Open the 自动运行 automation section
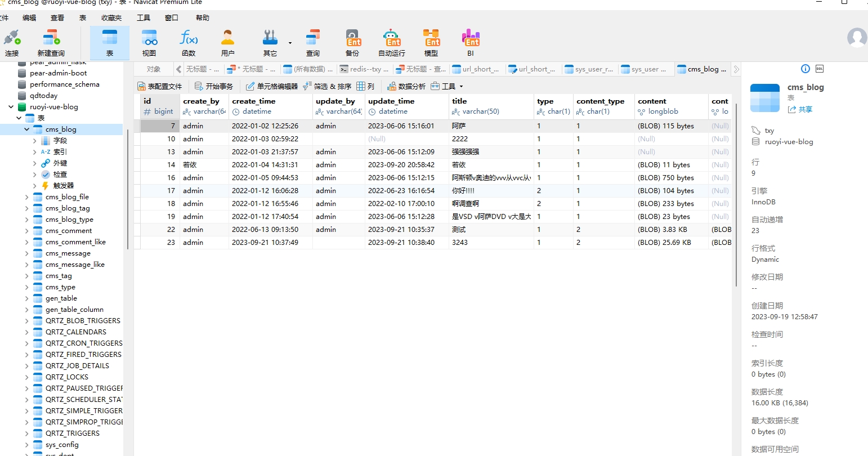This screenshot has width=868, height=456. [392, 43]
